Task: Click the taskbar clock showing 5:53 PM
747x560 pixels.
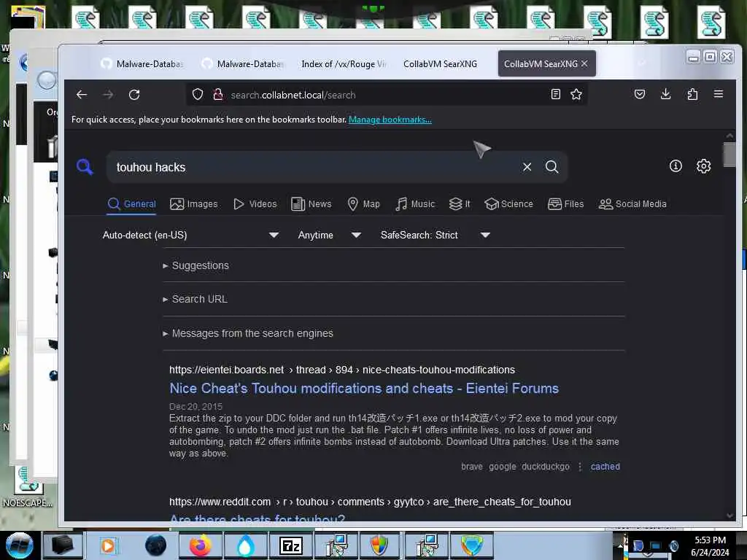Action: 710,545
